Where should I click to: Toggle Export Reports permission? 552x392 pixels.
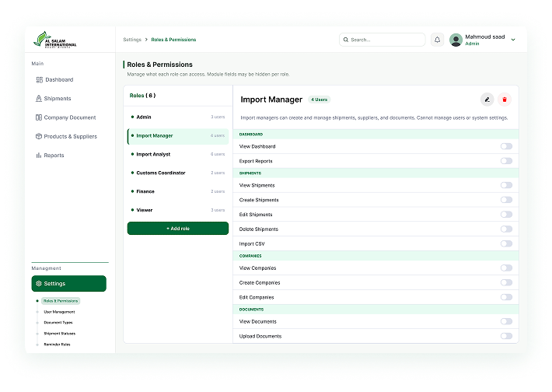(x=506, y=161)
